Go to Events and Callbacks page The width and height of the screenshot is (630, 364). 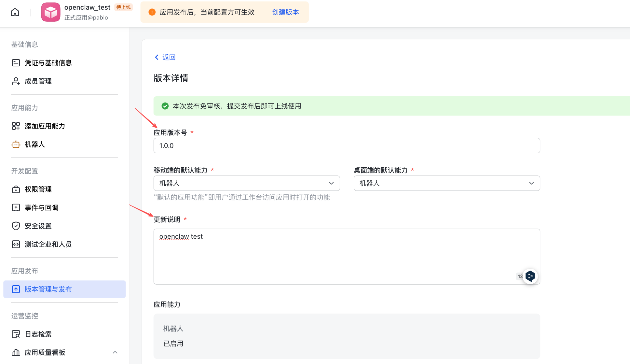click(42, 207)
